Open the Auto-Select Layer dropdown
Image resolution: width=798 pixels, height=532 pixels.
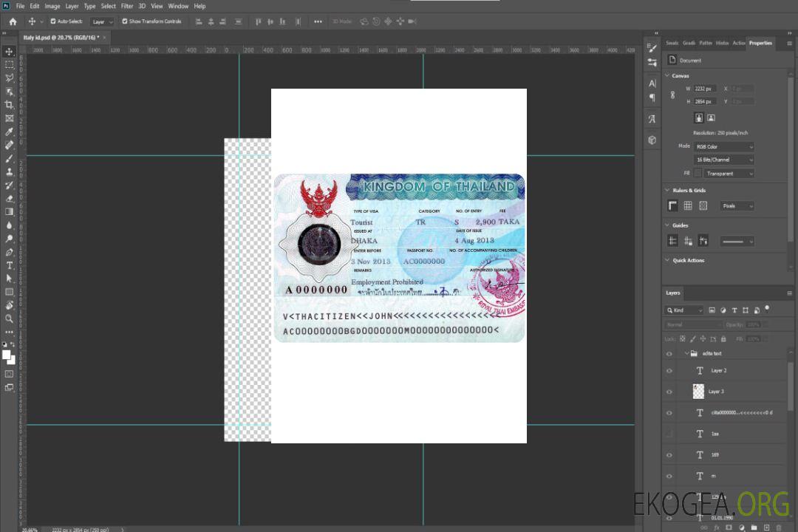point(102,21)
